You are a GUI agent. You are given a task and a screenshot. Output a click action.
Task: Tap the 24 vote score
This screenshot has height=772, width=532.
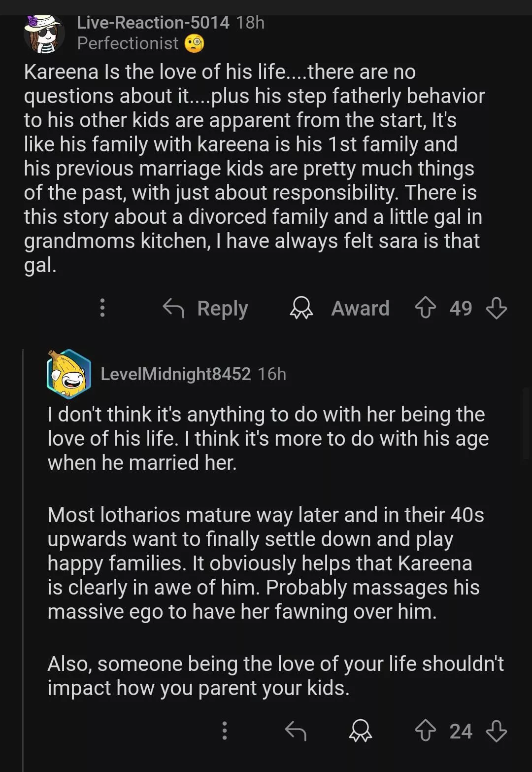461,731
